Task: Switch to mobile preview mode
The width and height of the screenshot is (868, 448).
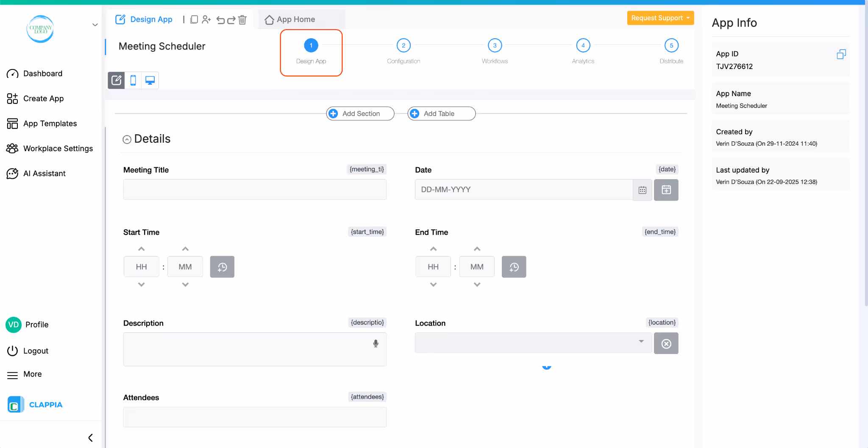Action: click(x=133, y=80)
